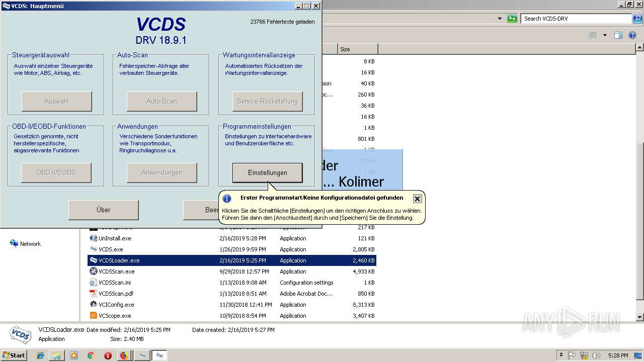This screenshot has width=644, height=362.
Task: Switch to the active VCDS taskbar button
Action: click(159, 355)
